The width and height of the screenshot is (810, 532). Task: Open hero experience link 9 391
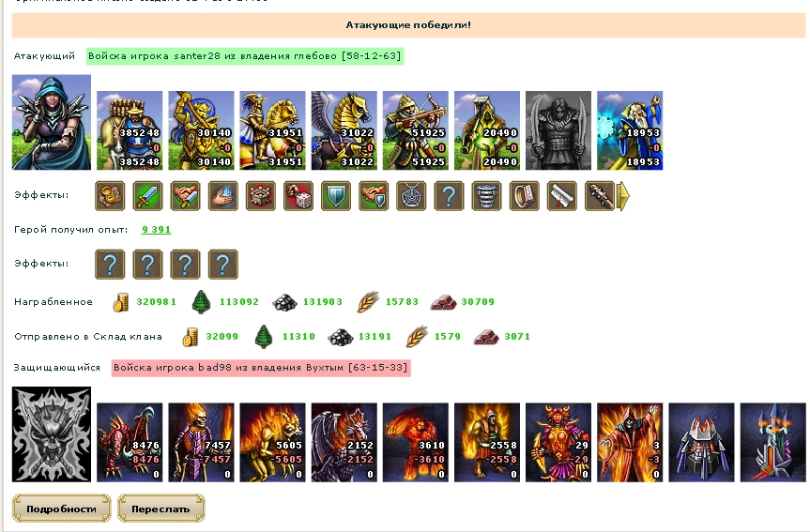pos(156,230)
